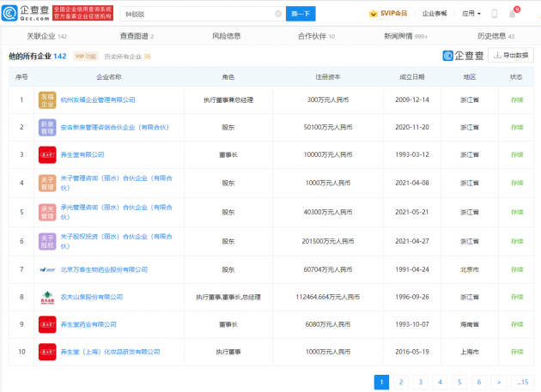Click the 农夫山泉 company logo

(x=47, y=299)
